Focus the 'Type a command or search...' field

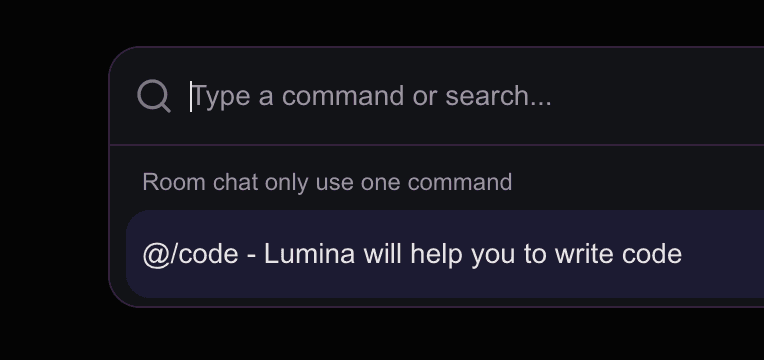477,96
